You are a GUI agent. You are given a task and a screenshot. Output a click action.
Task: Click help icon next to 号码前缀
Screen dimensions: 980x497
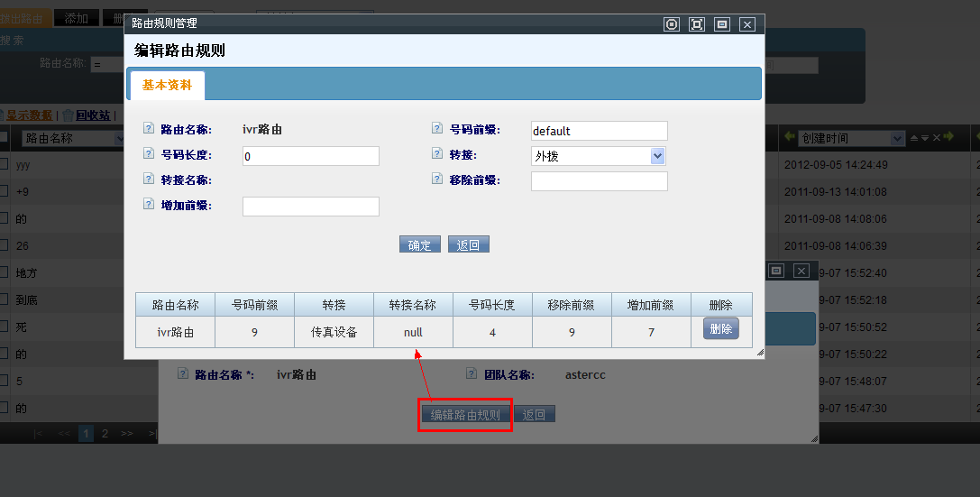437,129
